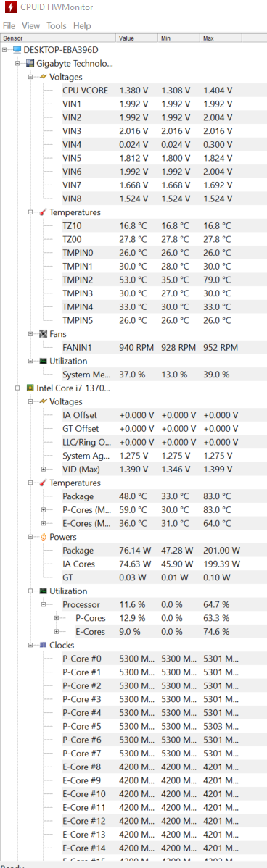This screenshot has width=267, height=868.
Task: Open the File menu
Action: click(9, 25)
